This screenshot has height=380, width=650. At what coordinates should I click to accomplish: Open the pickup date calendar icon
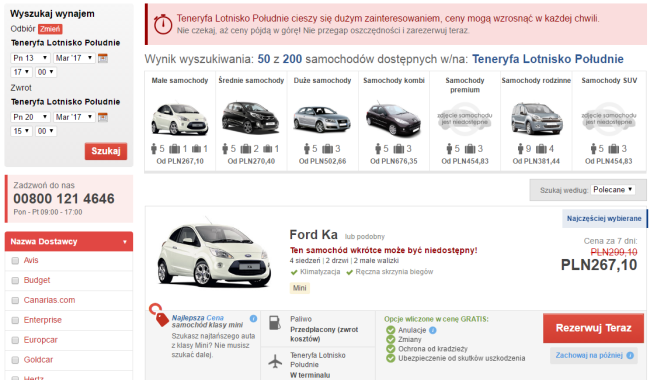click(103, 58)
